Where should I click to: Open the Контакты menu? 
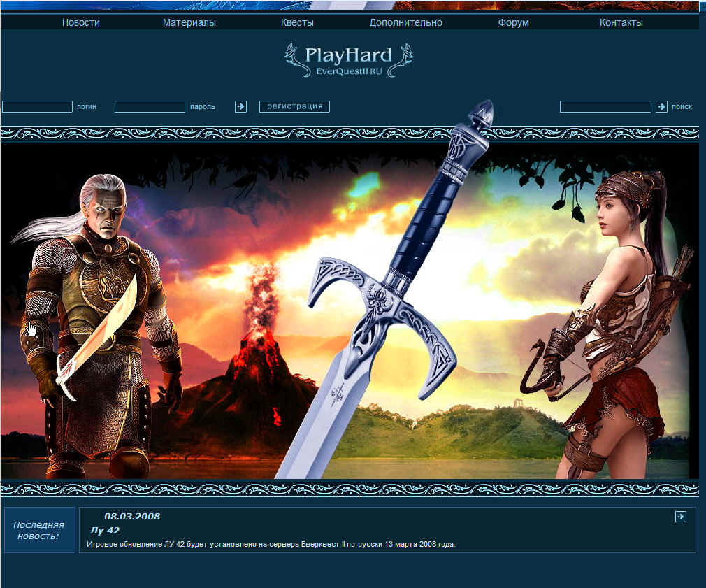620,22
